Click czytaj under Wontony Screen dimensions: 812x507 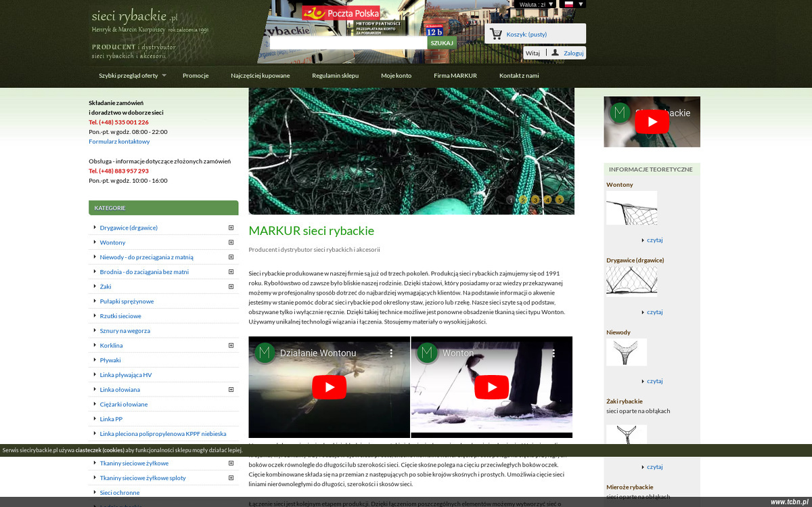(x=654, y=240)
